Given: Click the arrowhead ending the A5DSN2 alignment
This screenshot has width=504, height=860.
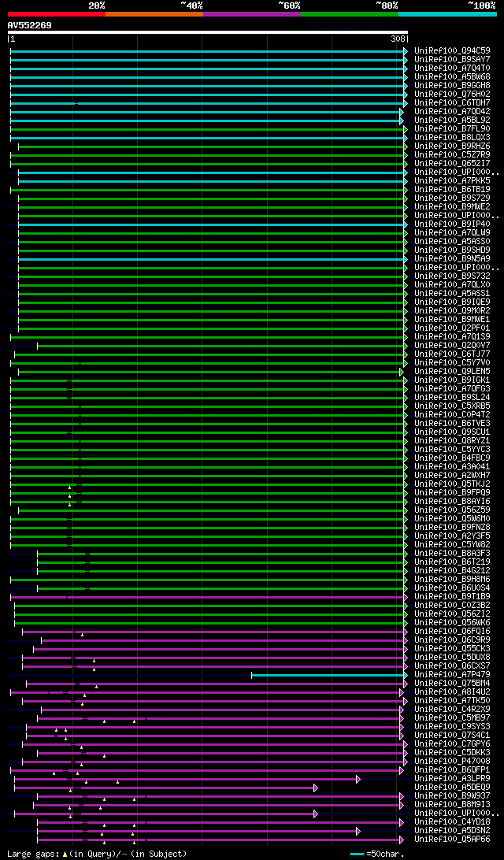Looking at the screenshot, I should [358, 831].
